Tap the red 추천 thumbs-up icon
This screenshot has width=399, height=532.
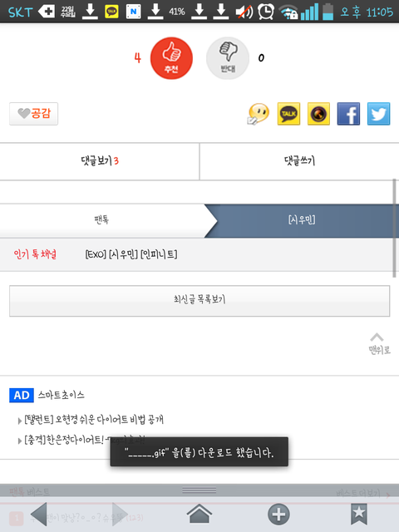[171, 58]
